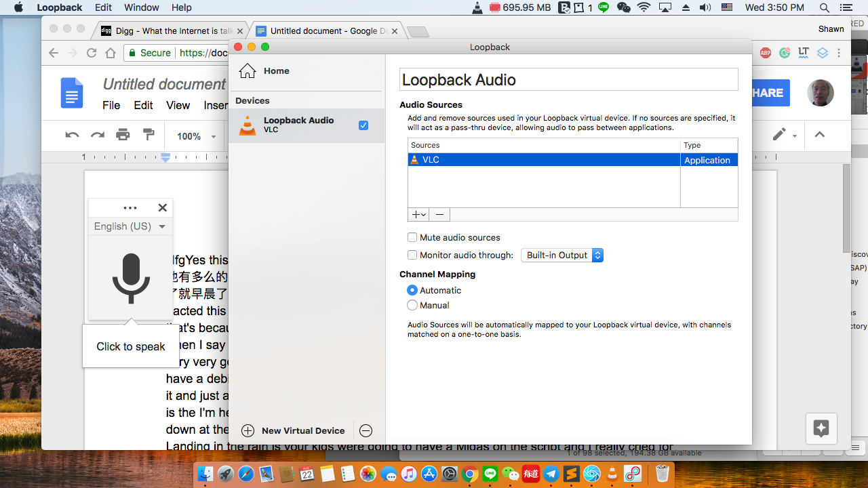The width and height of the screenshot is (868, 488).
Task: Open Spotlight search
Action: [x=825, y=7]
